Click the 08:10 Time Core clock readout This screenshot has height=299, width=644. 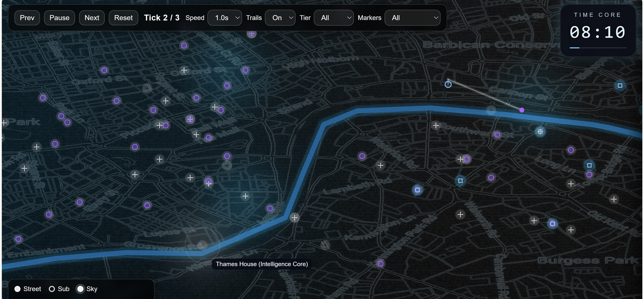click(598, 33)
